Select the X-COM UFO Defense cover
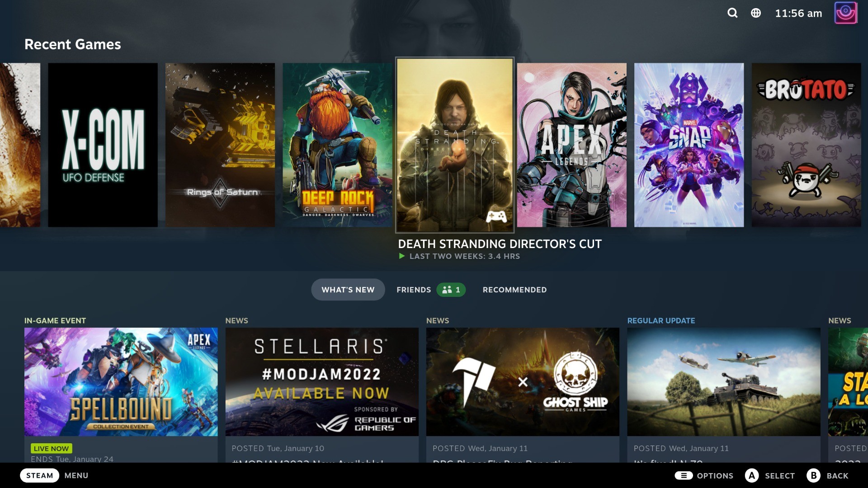Image resolution: width=868 pixels, height=488 pixels. [x=103, y=145]
